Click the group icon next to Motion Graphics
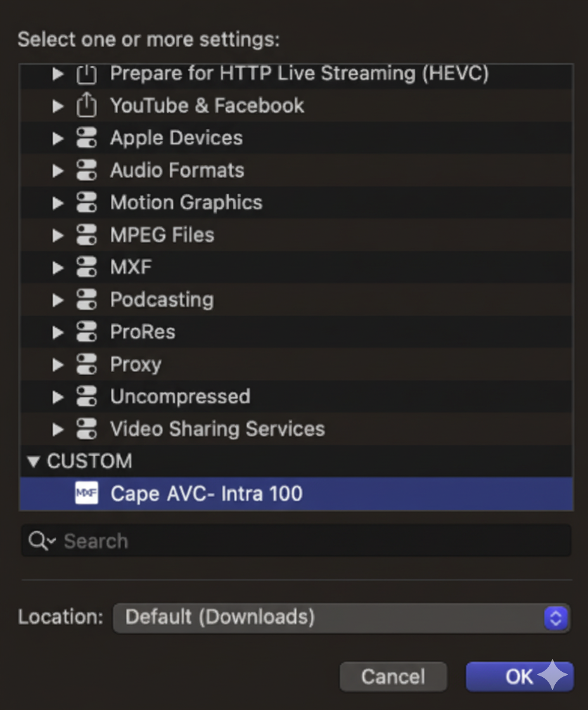 click(x=86, y=203)
